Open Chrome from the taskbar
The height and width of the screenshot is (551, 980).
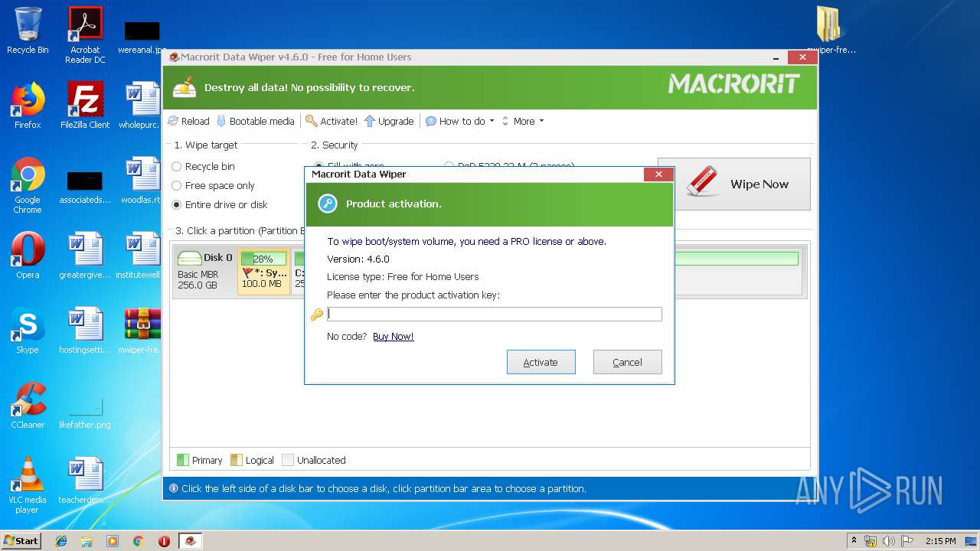point(139,541)
